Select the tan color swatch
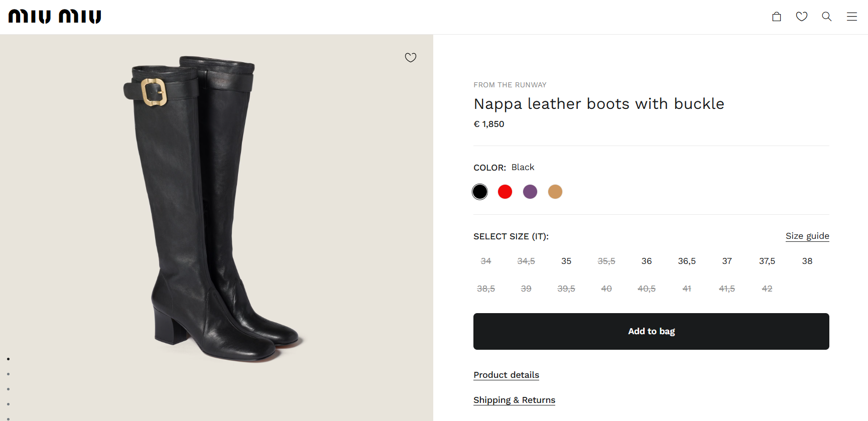Screen dimensions: 868x421 555,192
